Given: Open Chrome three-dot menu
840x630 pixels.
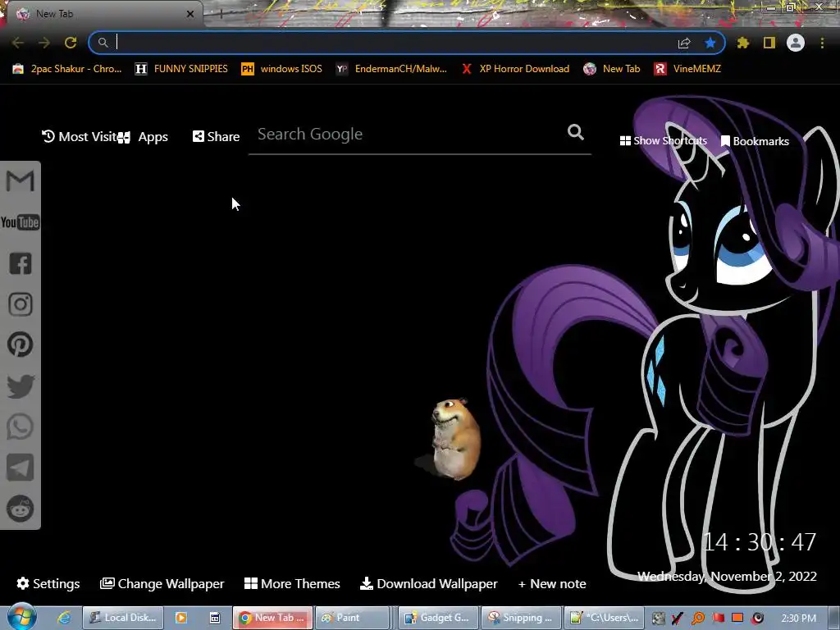Looking at the screenshot, I should [x=822, y=43].
